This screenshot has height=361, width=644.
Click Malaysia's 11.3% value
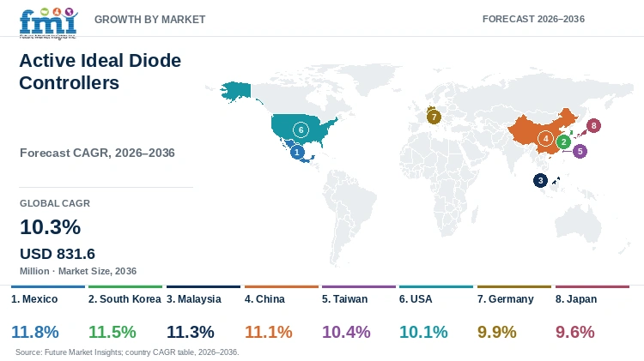pyautogui.click(x=190, y=332)
